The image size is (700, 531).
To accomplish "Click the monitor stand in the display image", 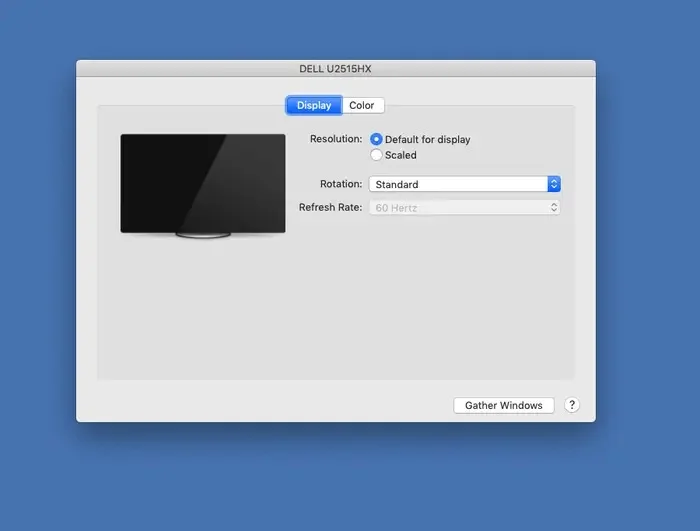I will (203, 235).
